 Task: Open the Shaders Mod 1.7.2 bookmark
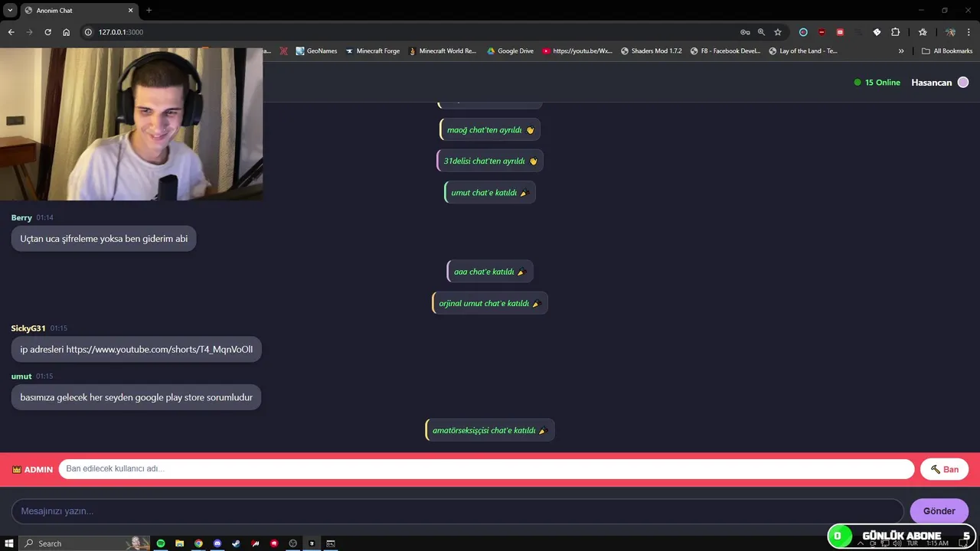click(651, 51)
